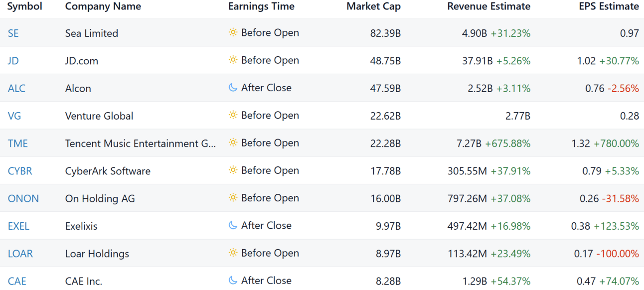Follow the ONON symbol link
The height and width of the screenshot is (290, 644).
pos(23,198)
